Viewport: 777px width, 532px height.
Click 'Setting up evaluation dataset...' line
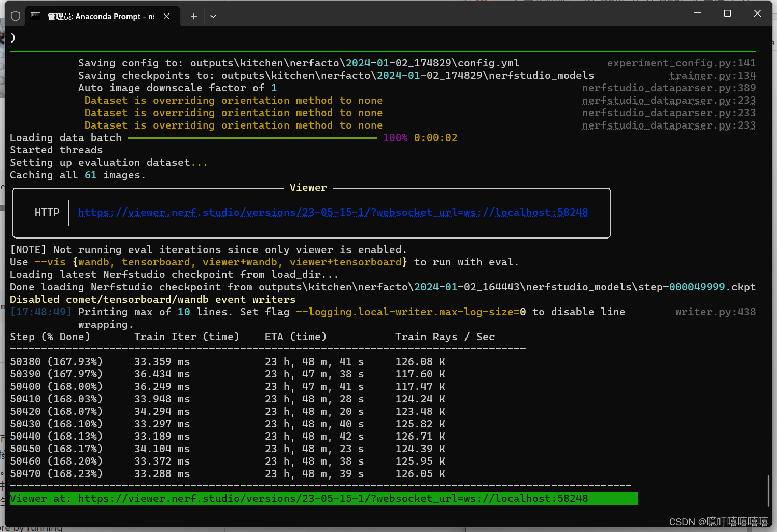[x=109, y=162]
